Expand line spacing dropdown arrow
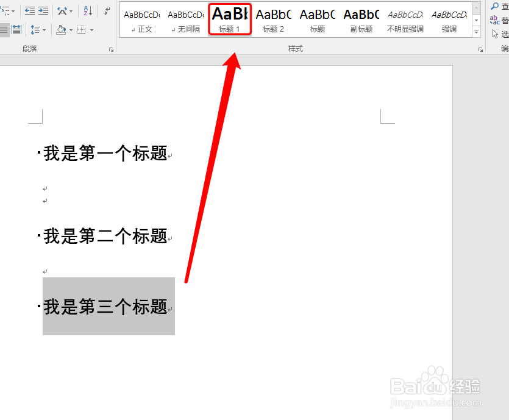Image resolution: width=509 pixels, height=420 pixels. click(44, 30)
